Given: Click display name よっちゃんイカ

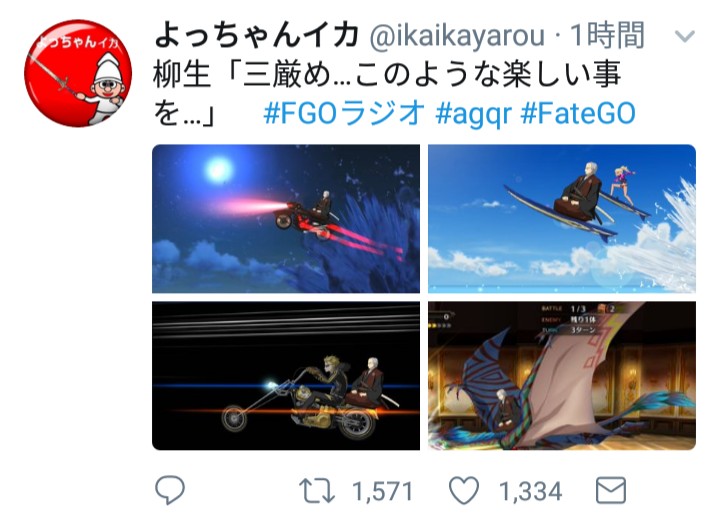Looking at the screenshot, I should click(x=256, y=35).
